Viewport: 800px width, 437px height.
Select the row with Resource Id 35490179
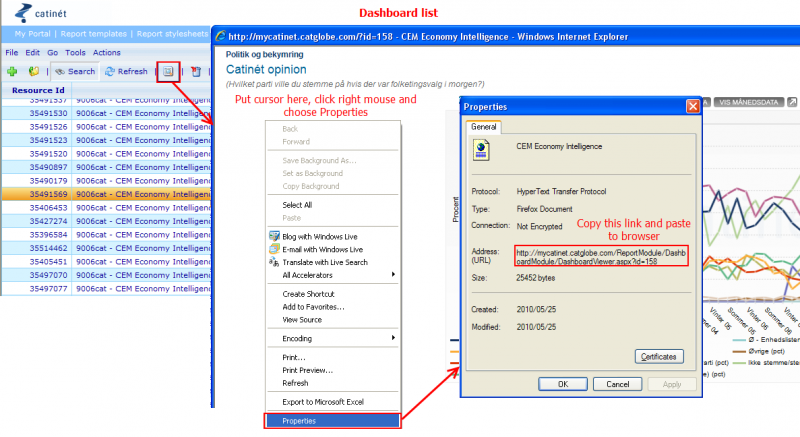[106, 181]
